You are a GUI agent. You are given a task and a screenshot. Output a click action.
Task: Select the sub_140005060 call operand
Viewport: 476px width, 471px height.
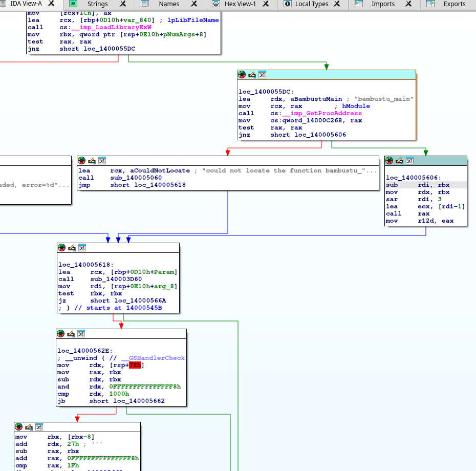pos(137,178)
